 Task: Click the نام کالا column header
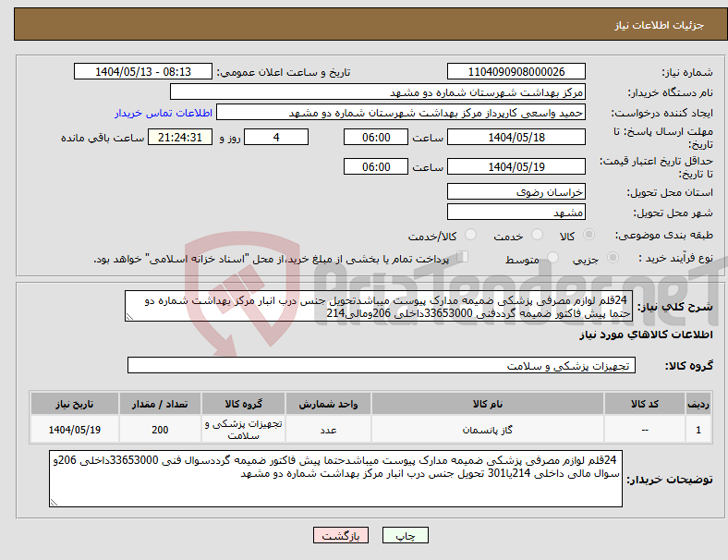coord(487,404)
